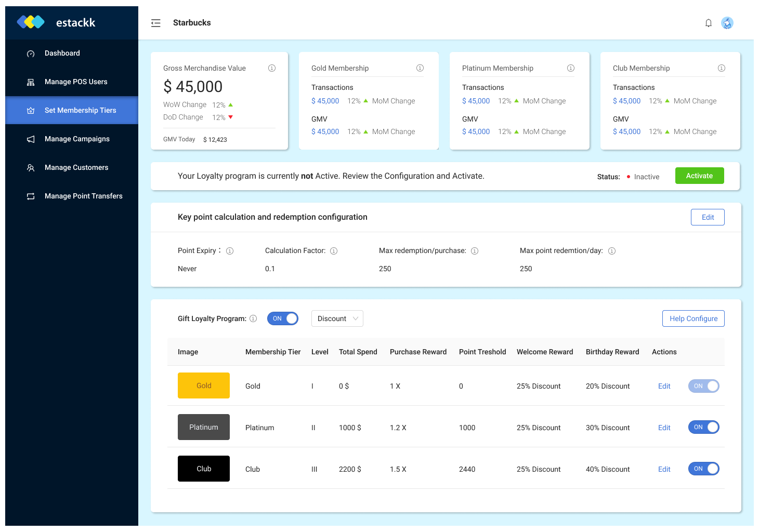
Task: Turn off the Gift Loyalty Program toggle
Action: 282,318
